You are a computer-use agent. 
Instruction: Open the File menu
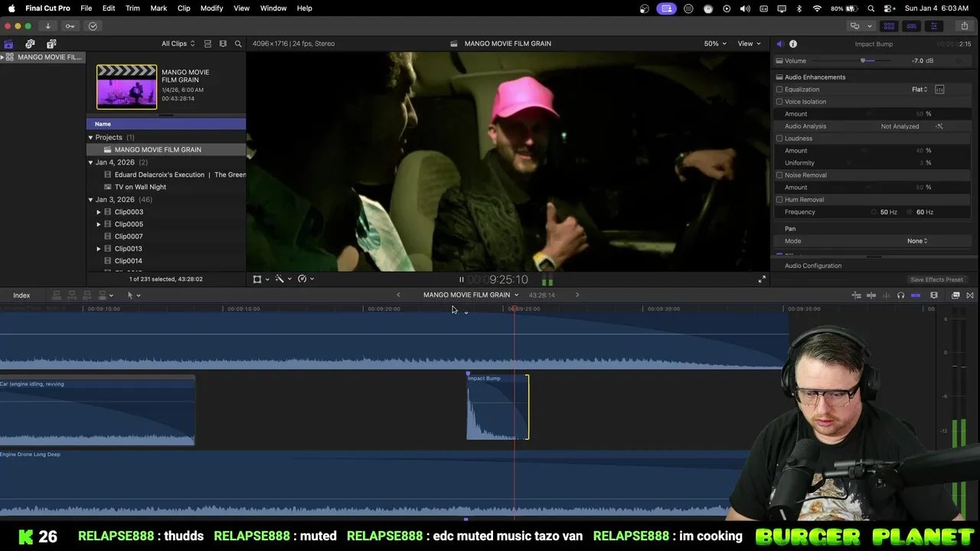tap(87, 8)
